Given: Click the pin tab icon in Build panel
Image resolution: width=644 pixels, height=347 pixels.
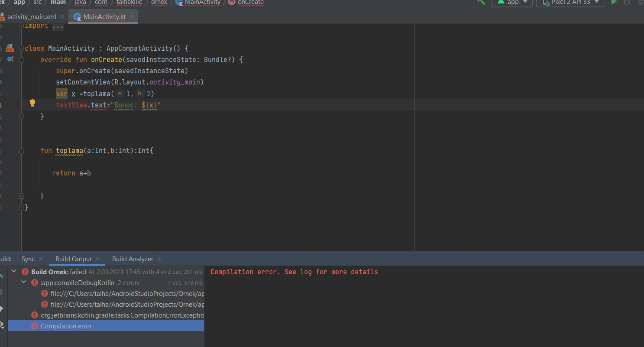Looking at the screenshot, I should coord(2,309).
